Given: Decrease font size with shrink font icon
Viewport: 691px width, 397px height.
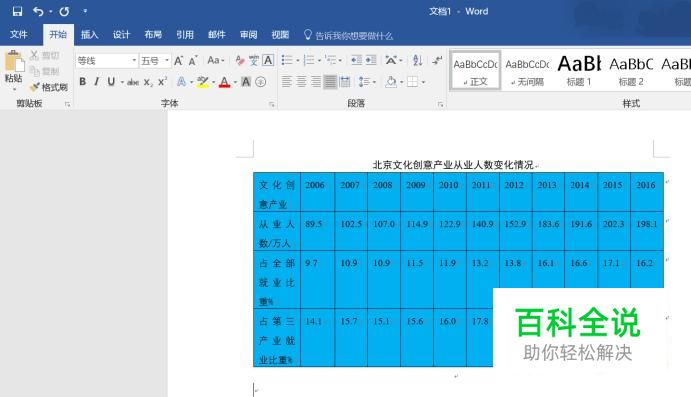Looking at the screenshot, I should pyautogui.click(x=193, y=60).
